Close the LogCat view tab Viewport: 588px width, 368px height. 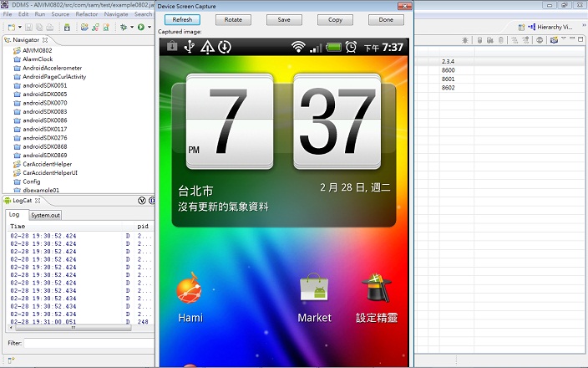[x=38, y=201]
